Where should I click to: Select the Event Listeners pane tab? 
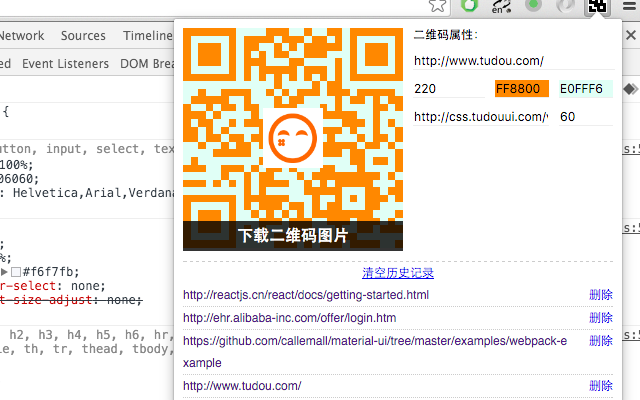[x=65, y=63]
